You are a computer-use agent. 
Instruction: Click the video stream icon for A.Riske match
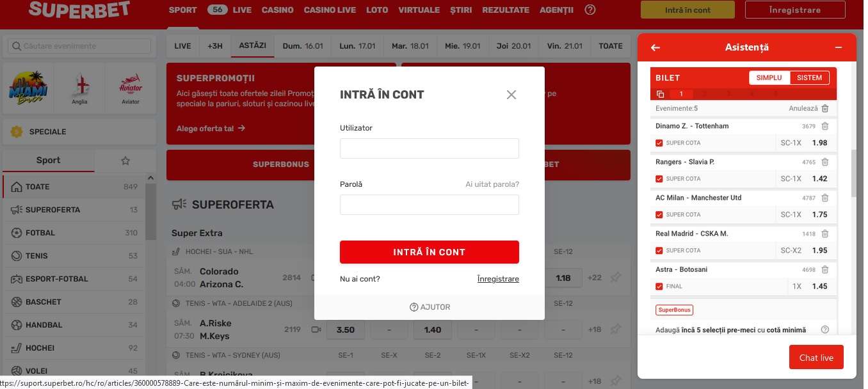point(316,329)
